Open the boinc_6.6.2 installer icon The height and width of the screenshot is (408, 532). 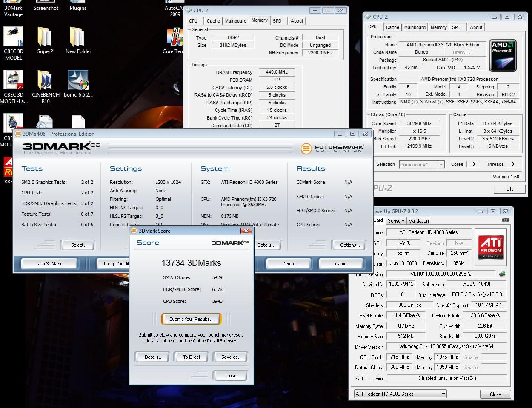click(78, 84)
